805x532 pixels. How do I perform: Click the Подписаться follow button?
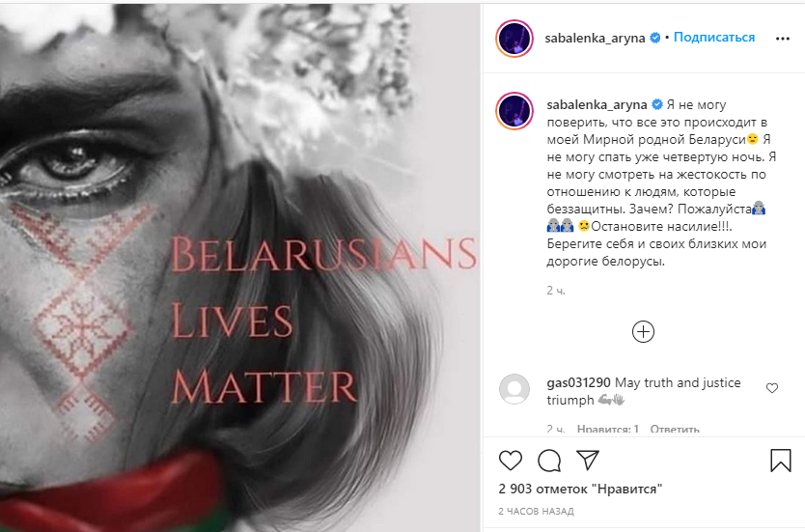click(714, 38)
